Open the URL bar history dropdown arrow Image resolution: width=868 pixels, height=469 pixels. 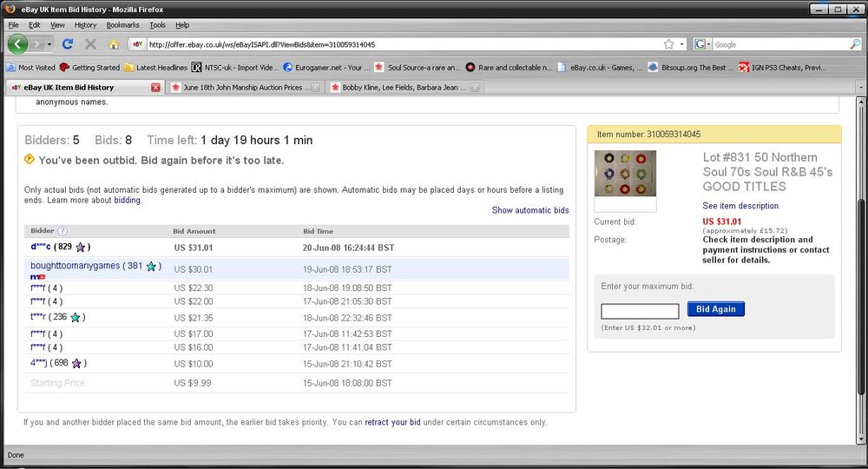click(x=682, y=44)
